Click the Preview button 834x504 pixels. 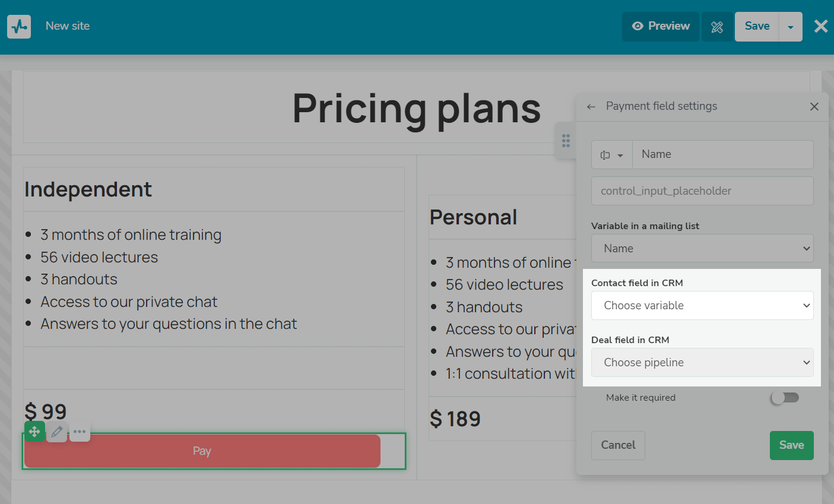pyautogui.click(x=661, y=27)
